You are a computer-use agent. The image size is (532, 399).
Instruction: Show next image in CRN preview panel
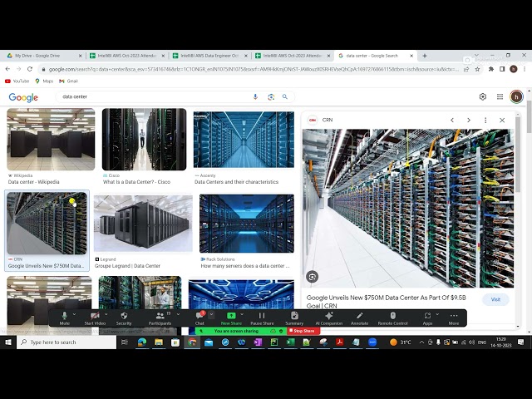click(x=469, y=120)
